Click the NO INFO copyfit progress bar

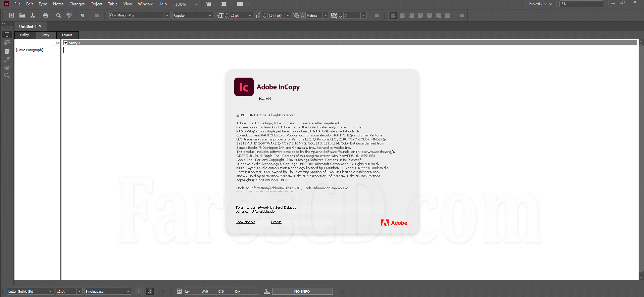(302, 291)
